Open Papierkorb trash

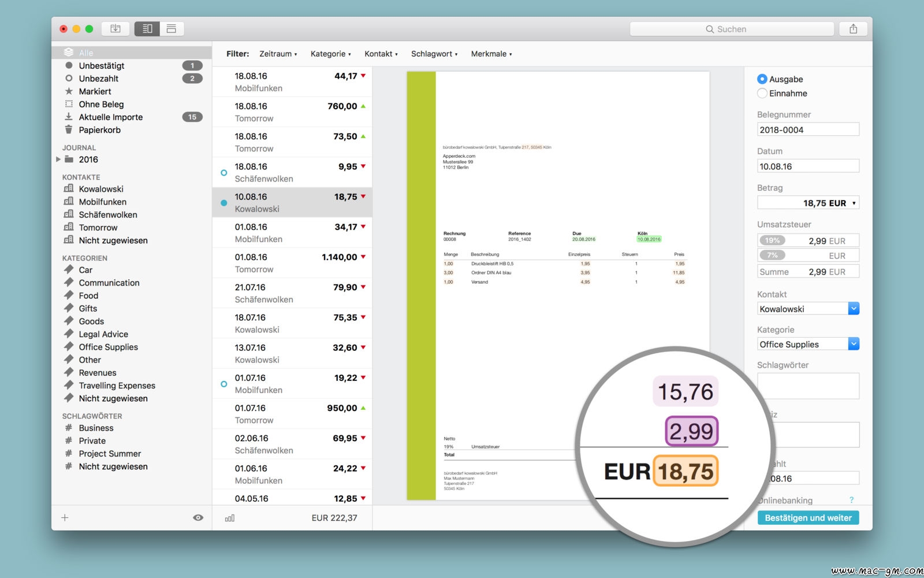point(132,130)
